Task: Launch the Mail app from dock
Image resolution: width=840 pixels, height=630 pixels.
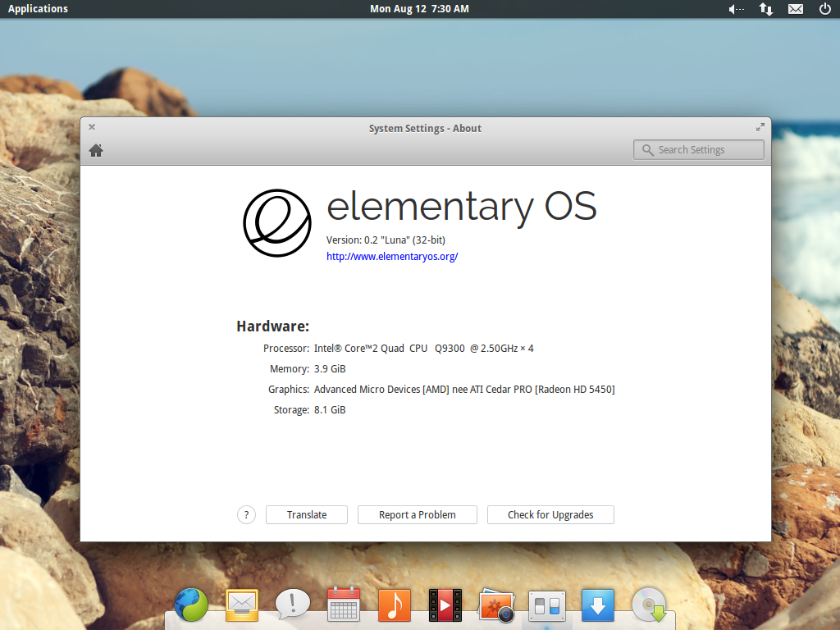Action: [242, 605]
